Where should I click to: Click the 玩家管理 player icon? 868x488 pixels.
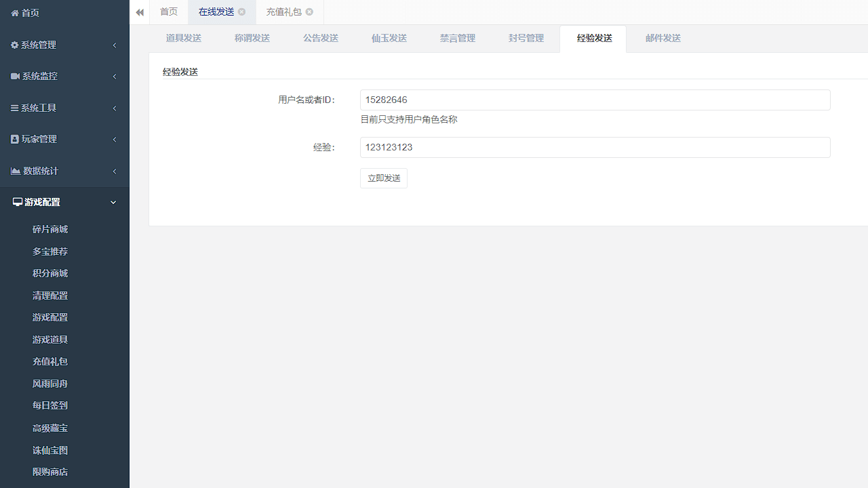click(14, 139)
